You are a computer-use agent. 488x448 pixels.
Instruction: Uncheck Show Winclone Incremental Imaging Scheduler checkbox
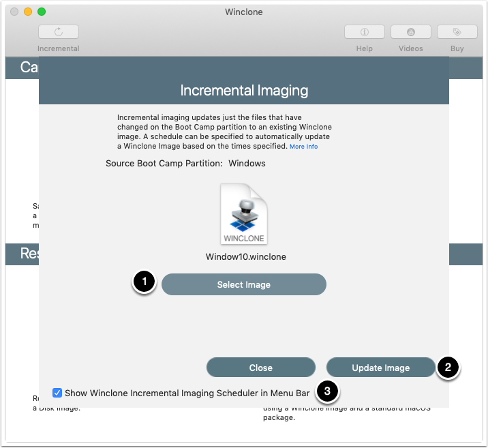(57, 393)
